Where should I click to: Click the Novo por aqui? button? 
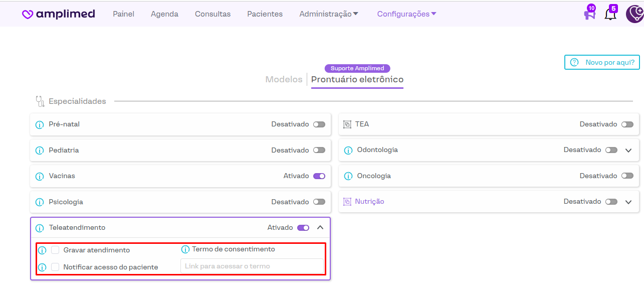click(x=602, y=62)
